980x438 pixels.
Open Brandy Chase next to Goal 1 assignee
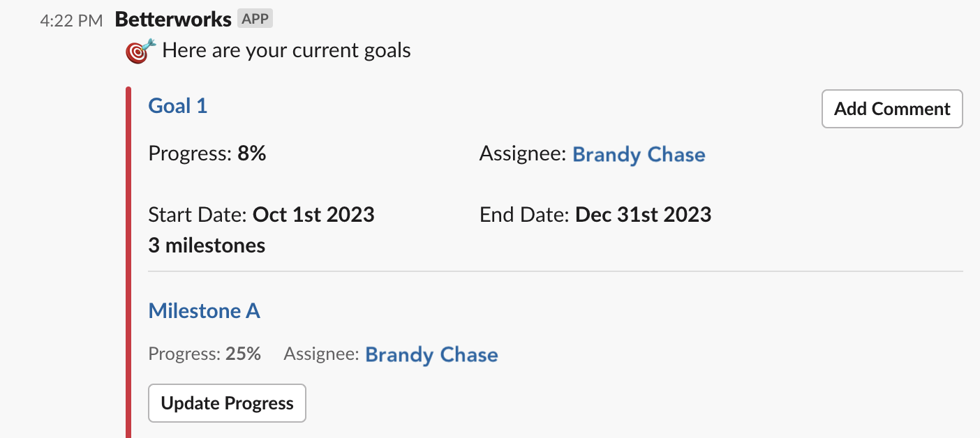click(639, 154)
